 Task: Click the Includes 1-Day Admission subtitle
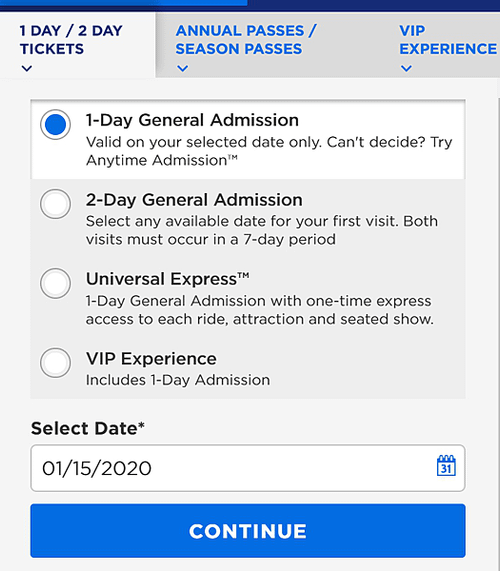click(x=178, y=380)
